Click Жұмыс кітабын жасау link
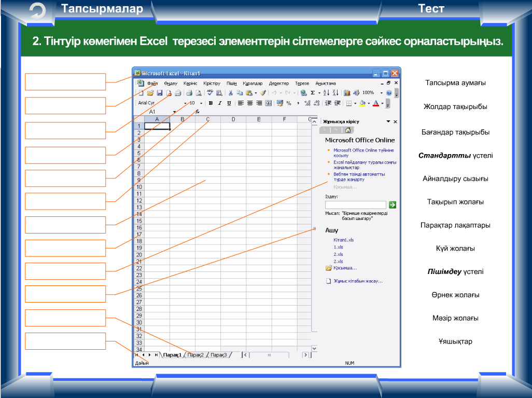 (358, 281)
